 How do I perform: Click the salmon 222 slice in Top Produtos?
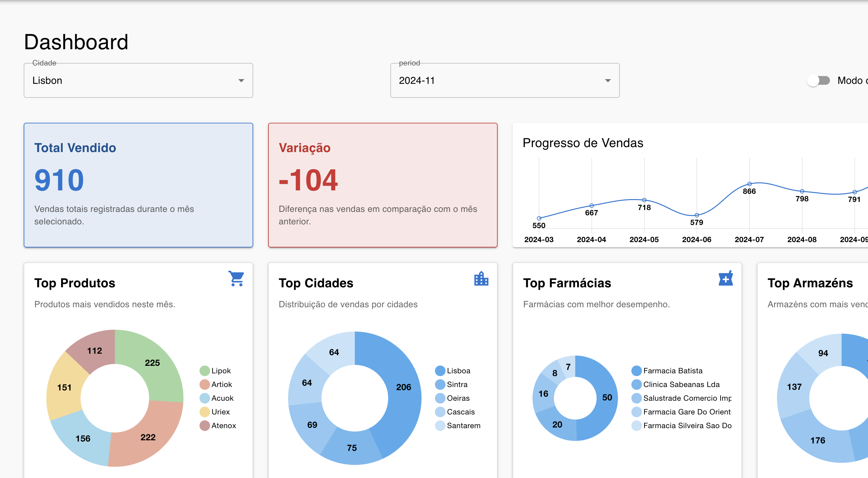tap(148, 437)
